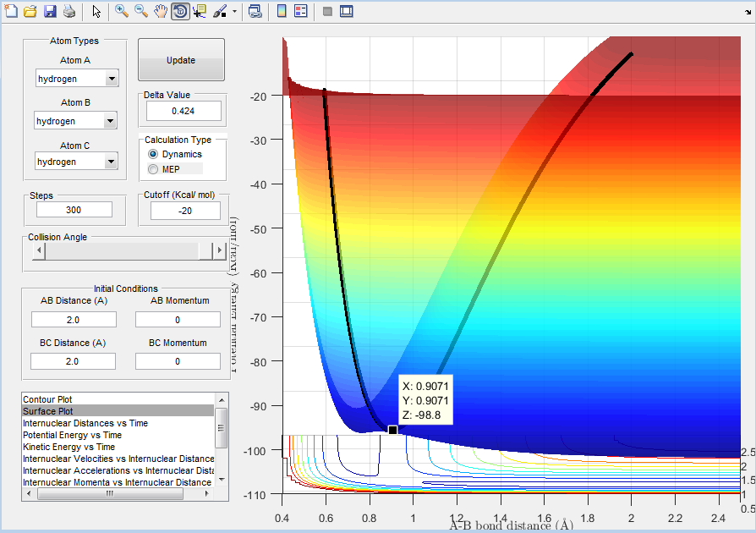
Task: Activate the Pan hand tool
Action: point(161,12)
